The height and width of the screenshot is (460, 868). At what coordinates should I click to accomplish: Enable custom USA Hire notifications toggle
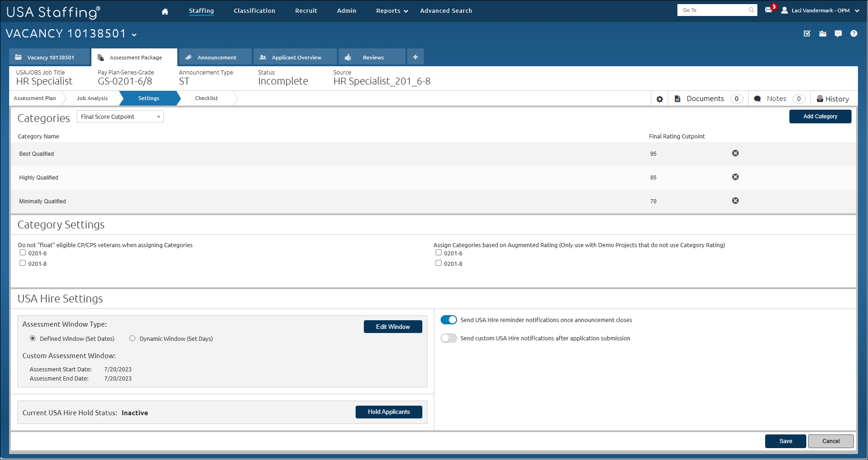pyautogui.click(x=448, y=338)
